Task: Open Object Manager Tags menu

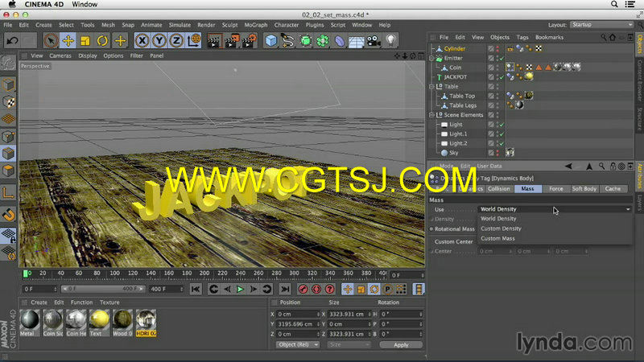Action: [x=522, y=37]
